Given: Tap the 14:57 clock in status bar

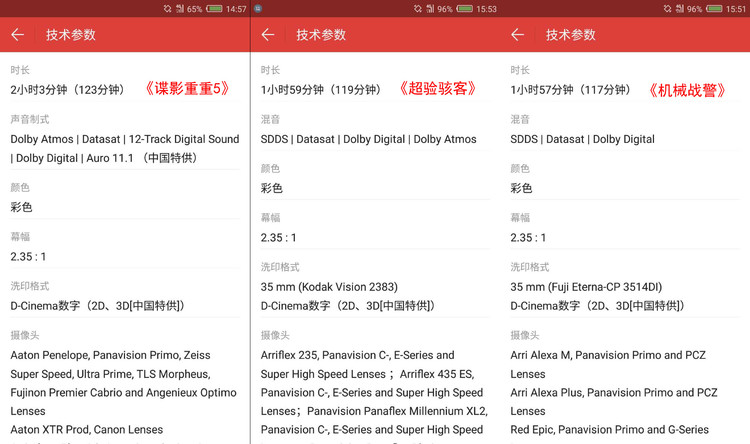Looking at the screenshot, I should tap(236, 8).
